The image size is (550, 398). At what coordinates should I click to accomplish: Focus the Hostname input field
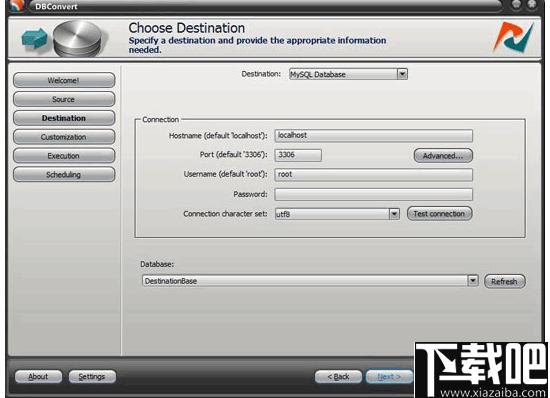click(x=374, y=136)
